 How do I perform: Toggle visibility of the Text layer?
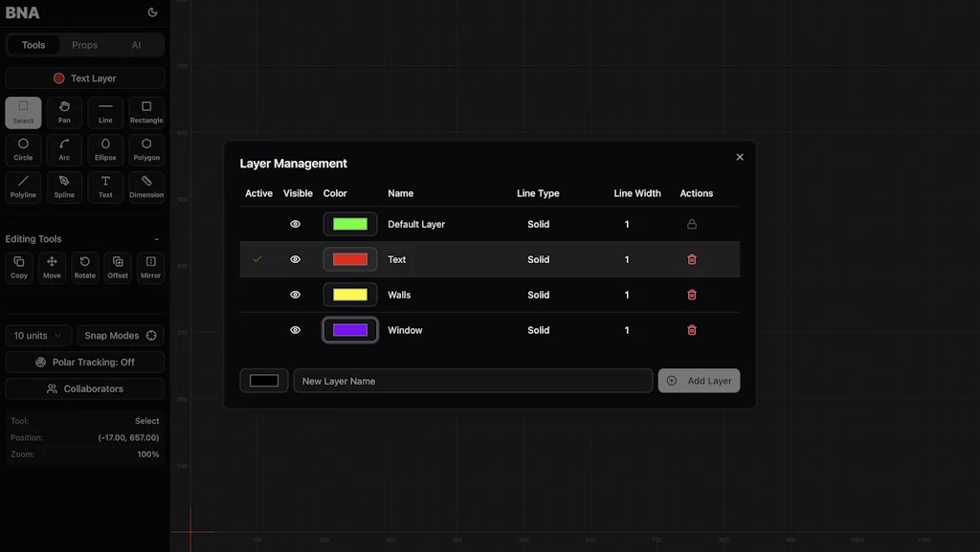click(296, 259)
